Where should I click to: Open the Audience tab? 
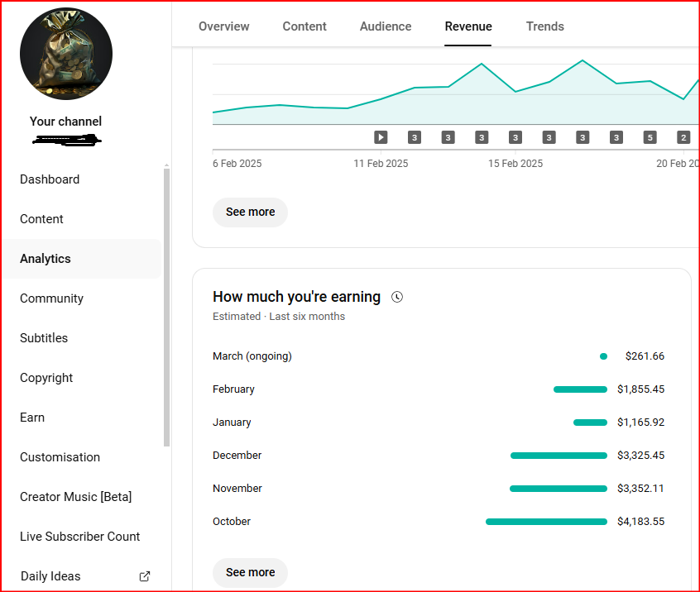386,26
